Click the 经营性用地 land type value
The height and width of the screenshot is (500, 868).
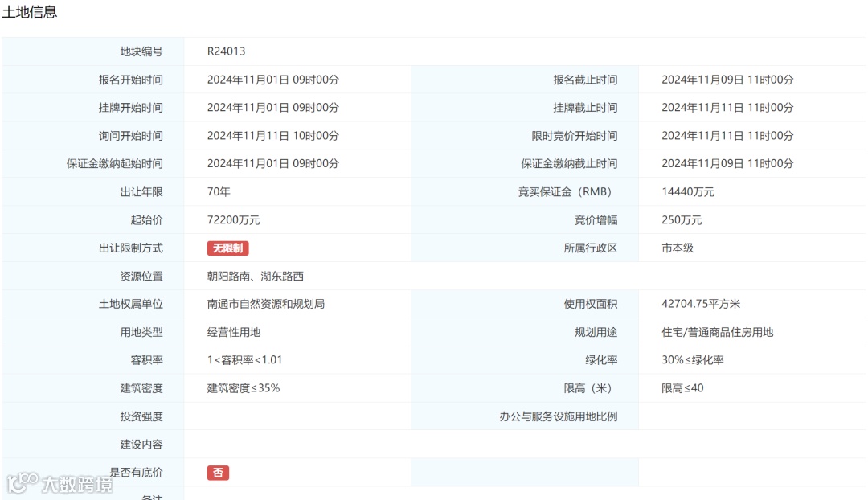pos(234,332)
